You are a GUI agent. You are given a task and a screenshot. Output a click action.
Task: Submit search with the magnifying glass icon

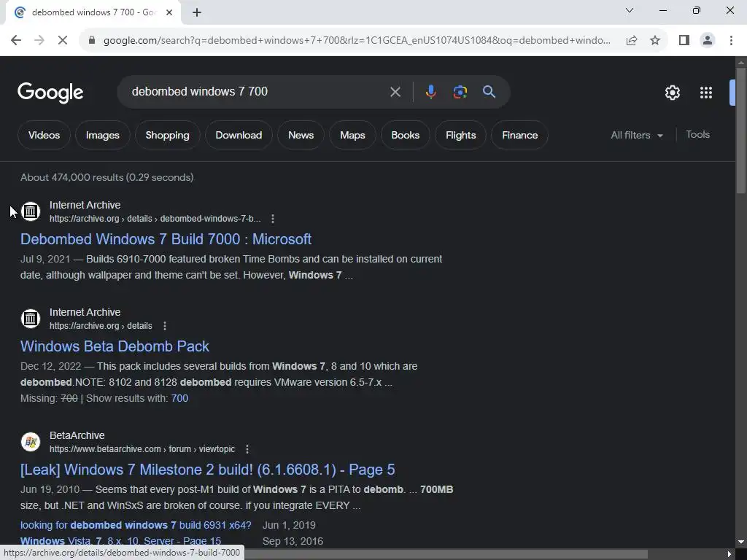489,92
